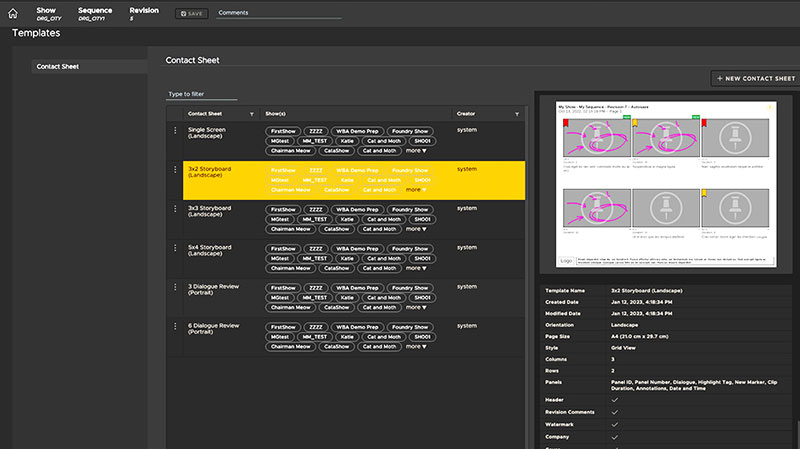
Task: Focus the Type to filter field
Action: click(x=202, y=94)
